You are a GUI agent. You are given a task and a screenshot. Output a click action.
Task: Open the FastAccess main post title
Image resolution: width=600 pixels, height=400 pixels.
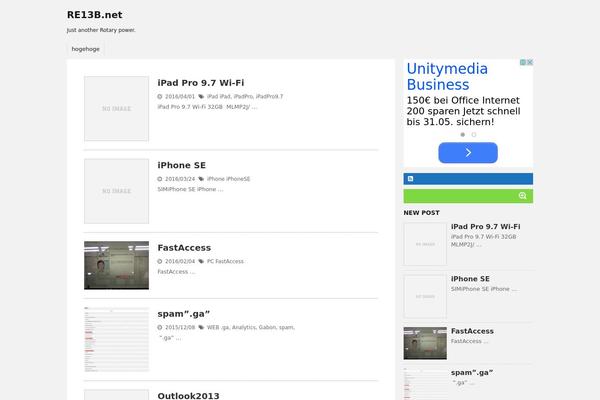point(184,248)
